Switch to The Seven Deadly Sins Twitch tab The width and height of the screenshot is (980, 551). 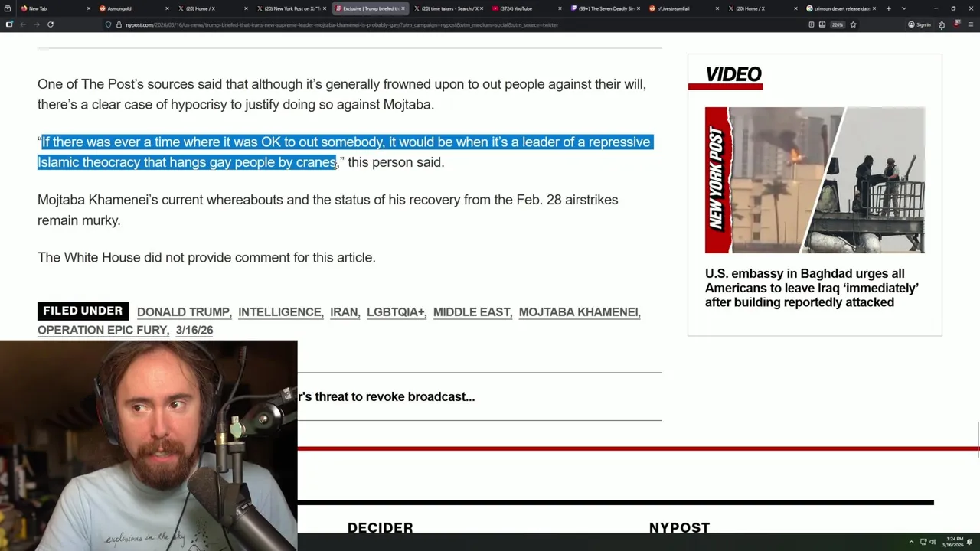point(606,8)
